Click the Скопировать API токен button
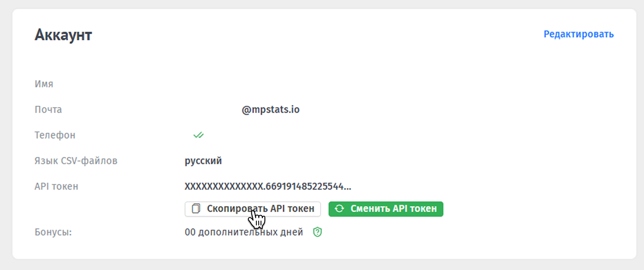 (x=252, y=209)
